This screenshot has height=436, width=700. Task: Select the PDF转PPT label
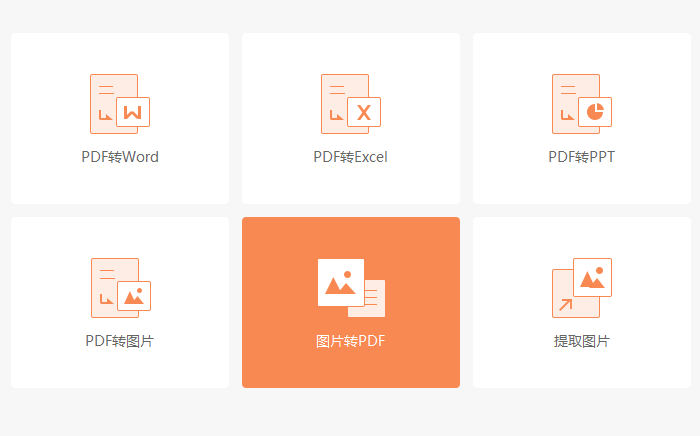(x=582, y=157)
